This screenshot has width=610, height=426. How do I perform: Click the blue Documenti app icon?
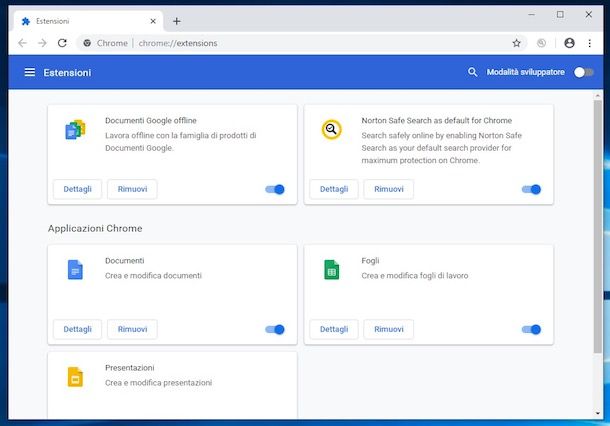75,270
